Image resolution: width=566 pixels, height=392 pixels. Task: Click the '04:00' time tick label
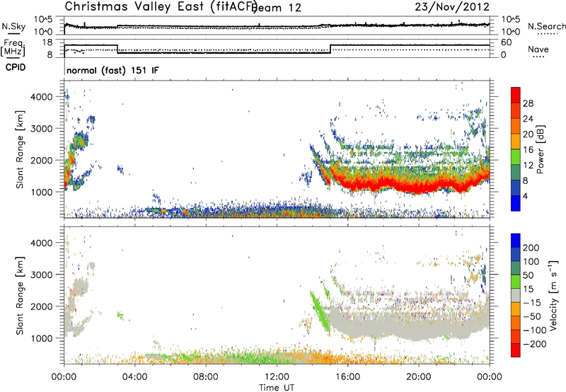[x=134, y=377]
